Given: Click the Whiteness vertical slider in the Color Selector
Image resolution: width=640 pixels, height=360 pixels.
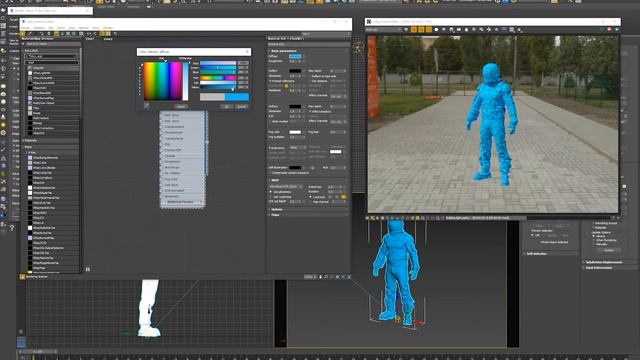Looking at the screenshot, I should [186, 81].
